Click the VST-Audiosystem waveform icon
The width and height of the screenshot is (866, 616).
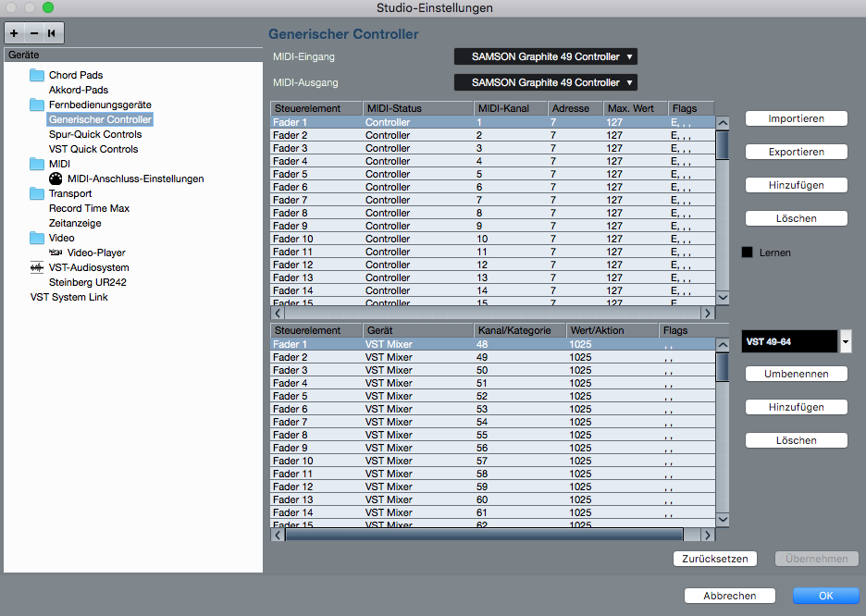(x=37, y=267)
